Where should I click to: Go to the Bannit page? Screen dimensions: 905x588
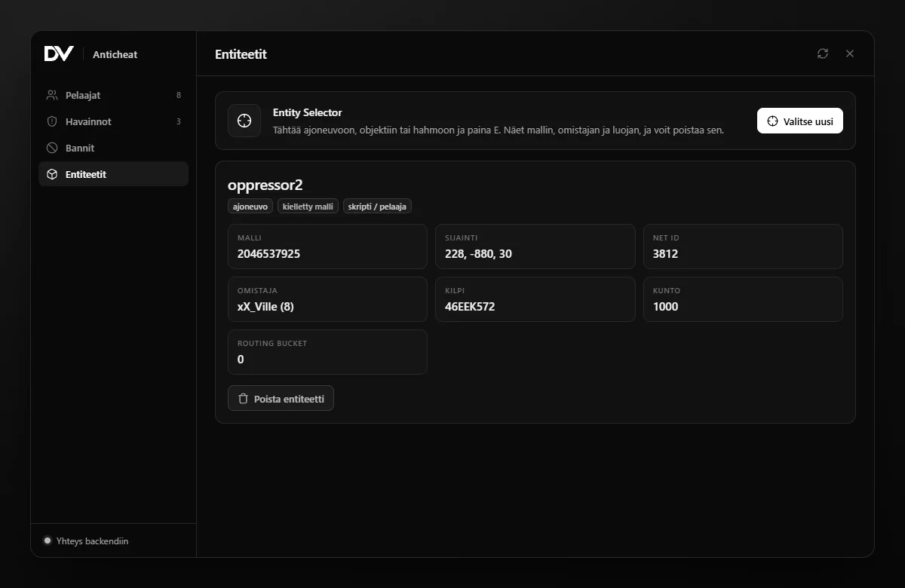coord(113,148)
